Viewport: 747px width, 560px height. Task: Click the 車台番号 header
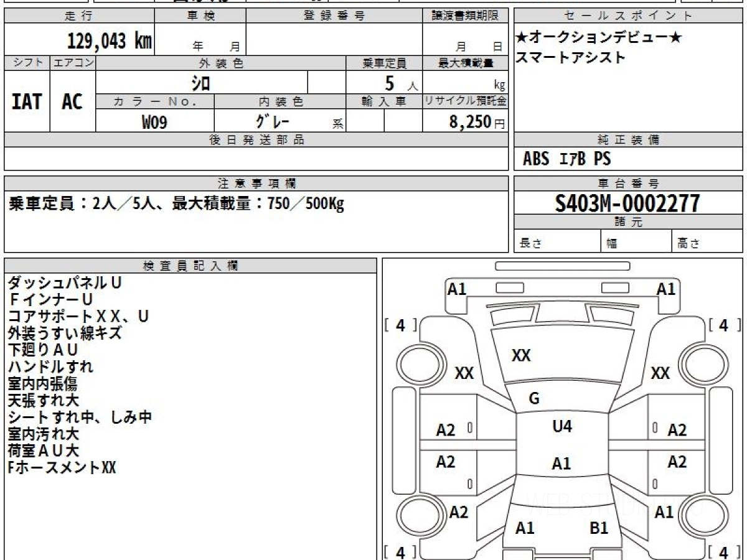[628, 184]
